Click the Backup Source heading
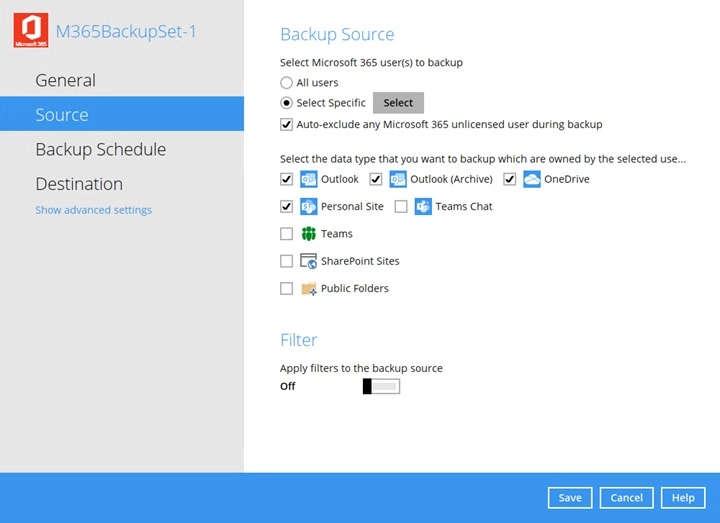 [337, 34]
